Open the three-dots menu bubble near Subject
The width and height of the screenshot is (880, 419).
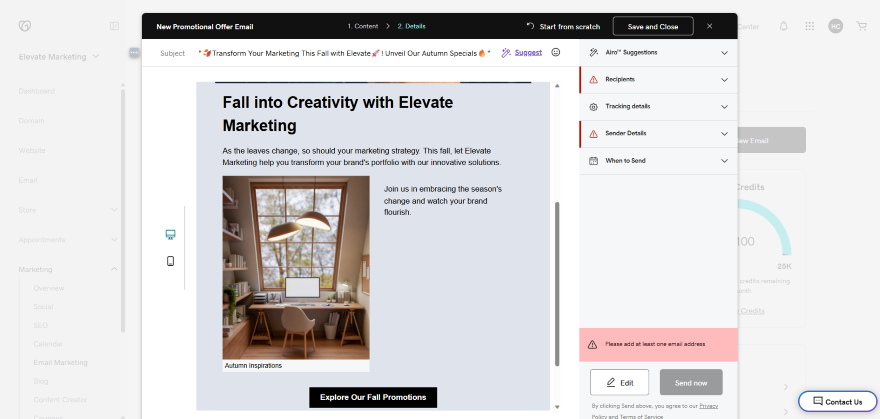pos(134,52)
